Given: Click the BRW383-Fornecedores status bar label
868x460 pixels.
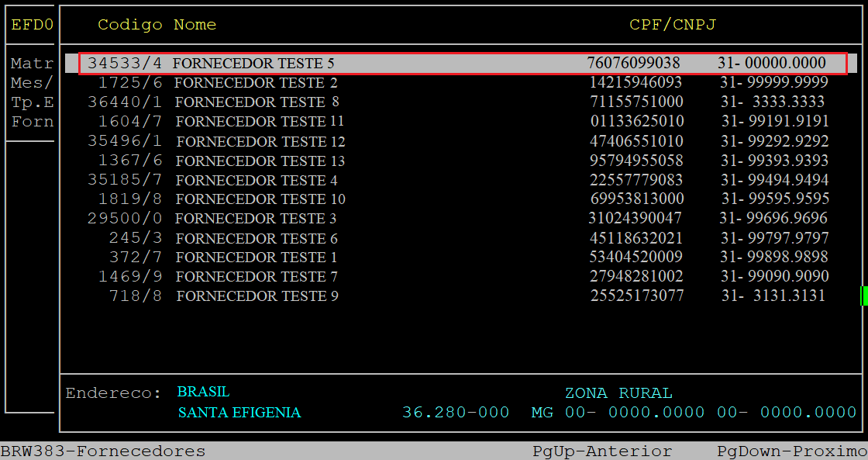Looking at the screenshot, I should coord(103,451).
